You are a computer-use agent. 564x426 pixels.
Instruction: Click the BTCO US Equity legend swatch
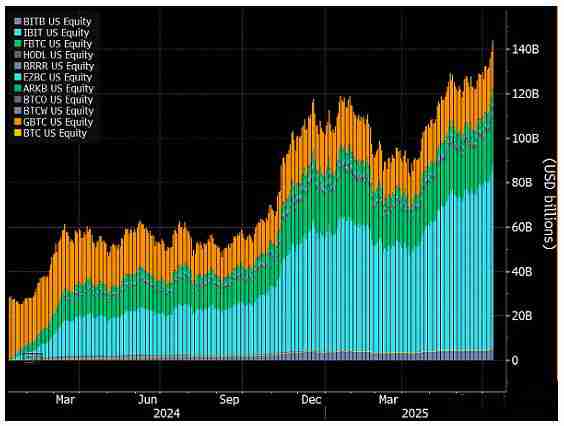point(18,100)
